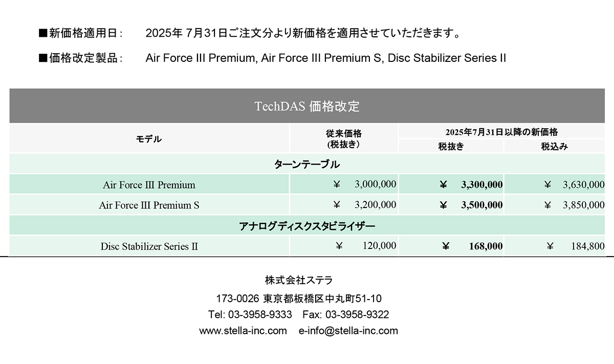The image size is (614, 364).
Task: Click the モデル column header
Action: [149, 139]
